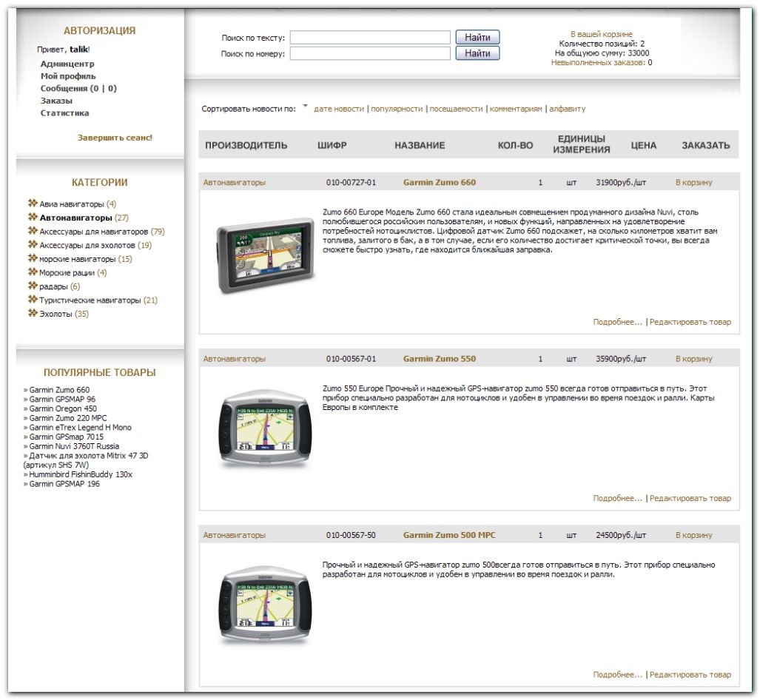Sort by алфавиту

(567, 109)
